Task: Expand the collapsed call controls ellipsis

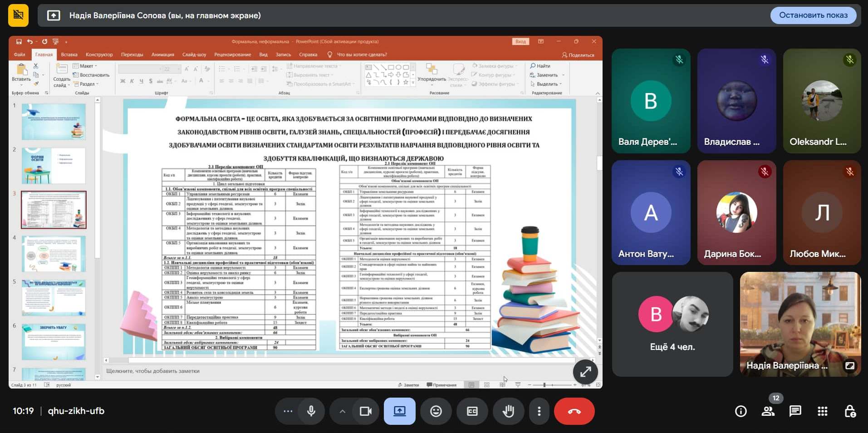Action: [288, 411]
